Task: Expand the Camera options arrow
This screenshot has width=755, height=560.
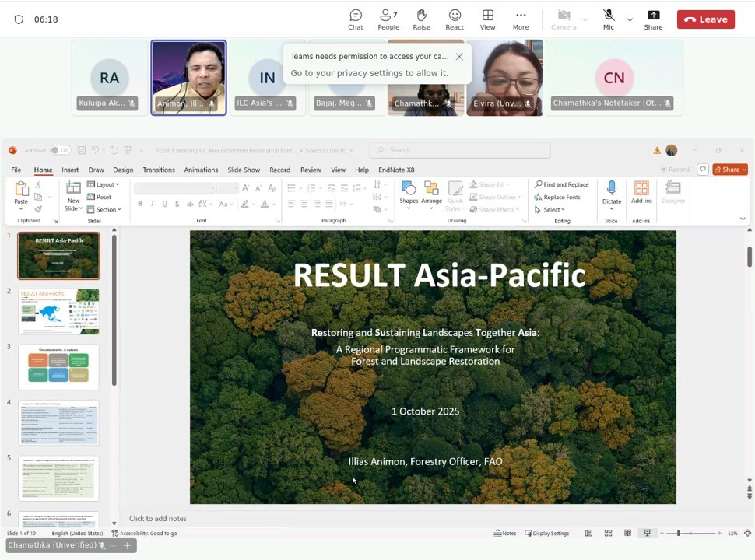Action: (x=585, y=19)
